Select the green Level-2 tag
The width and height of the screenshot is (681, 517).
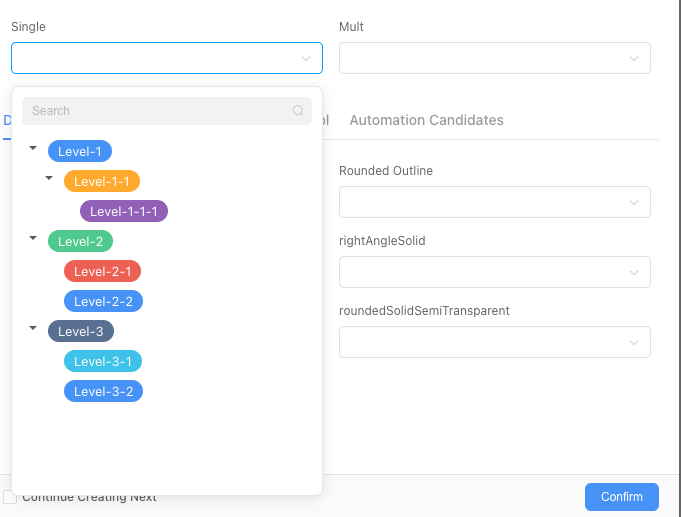coord(81,241)
